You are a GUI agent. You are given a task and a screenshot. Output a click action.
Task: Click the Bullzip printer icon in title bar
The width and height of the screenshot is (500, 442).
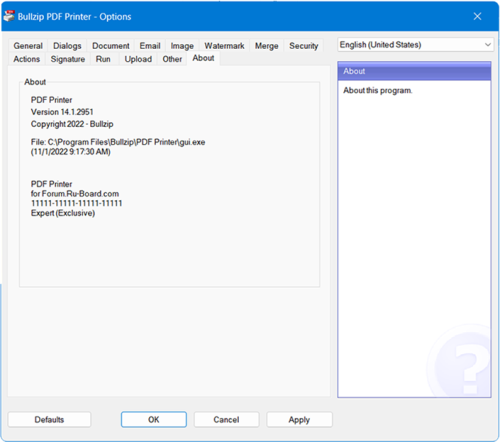[x=9, y=16]
